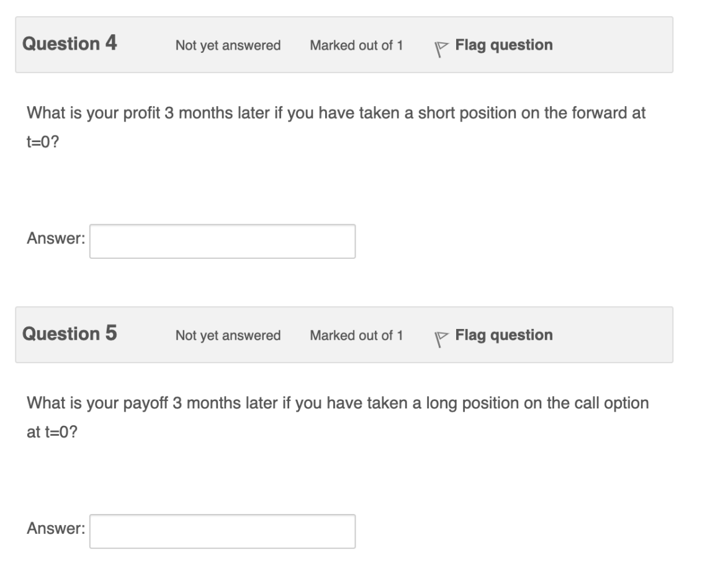Select the Answer input field under the call option question
Viewport: 728px width, 586px height.
point(222,531)
